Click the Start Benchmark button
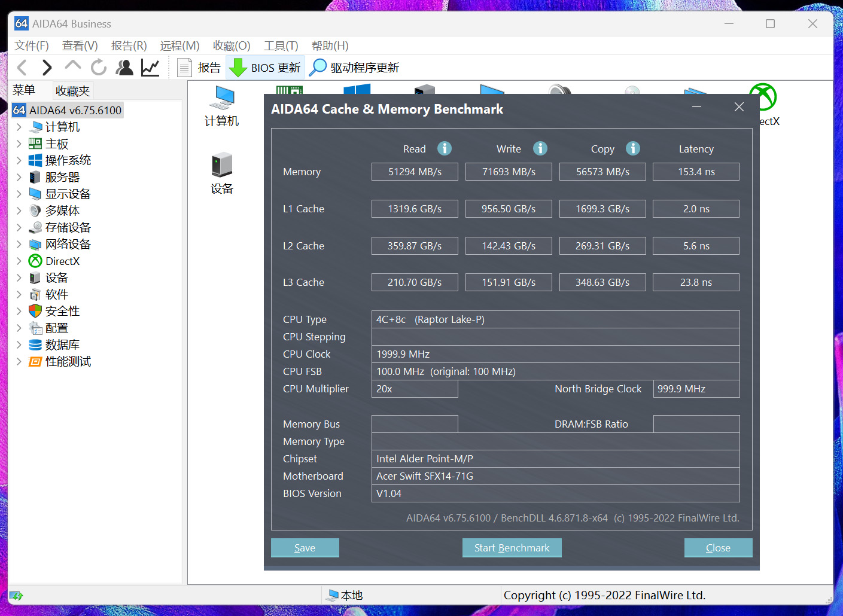 pos(512,548)
